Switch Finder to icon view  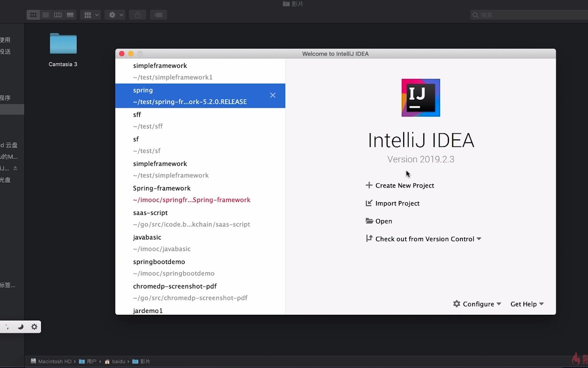33,15
